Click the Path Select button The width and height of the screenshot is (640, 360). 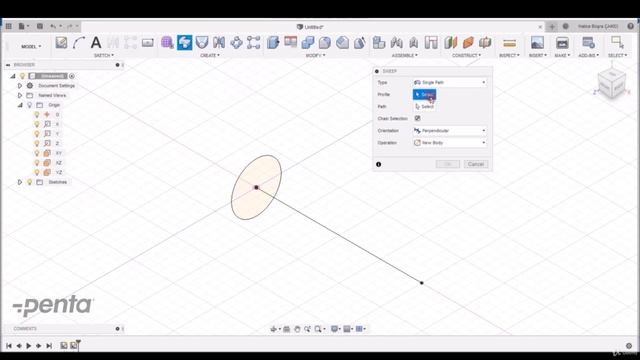424,107
